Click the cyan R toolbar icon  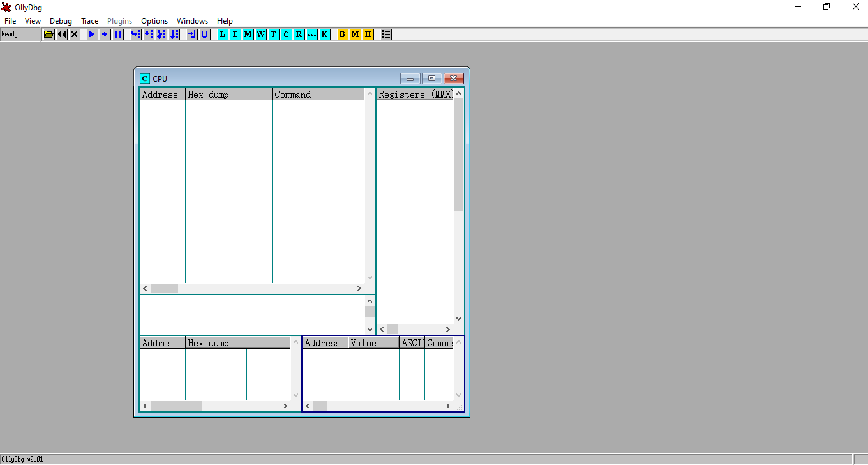tap(299, 34)
